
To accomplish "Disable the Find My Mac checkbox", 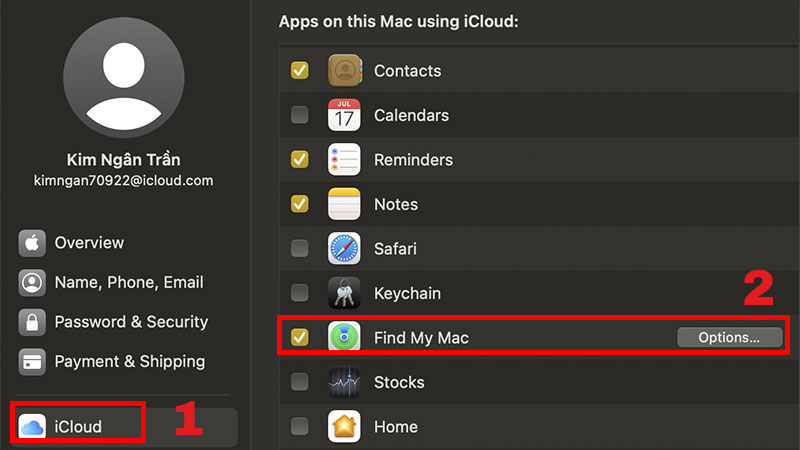I will [299, 338].
